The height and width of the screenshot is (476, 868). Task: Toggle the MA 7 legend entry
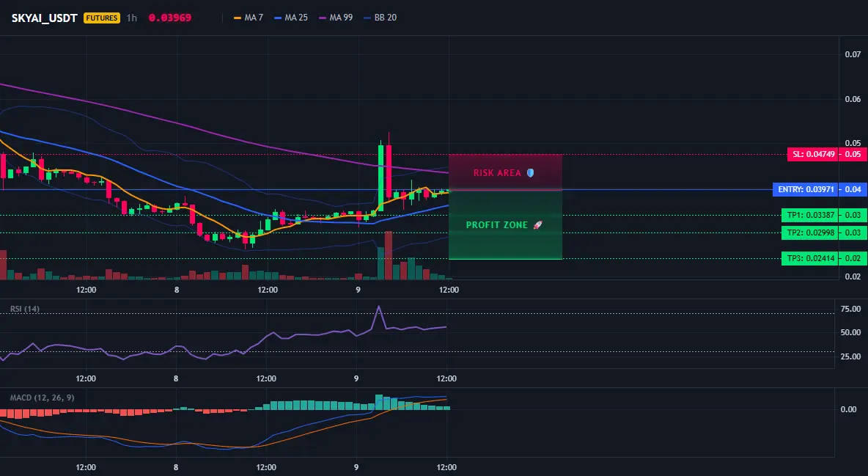click(249, 18)
